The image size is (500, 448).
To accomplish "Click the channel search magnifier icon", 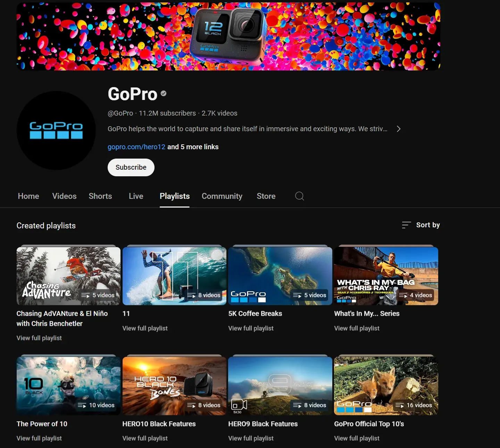I will [299, 196].
